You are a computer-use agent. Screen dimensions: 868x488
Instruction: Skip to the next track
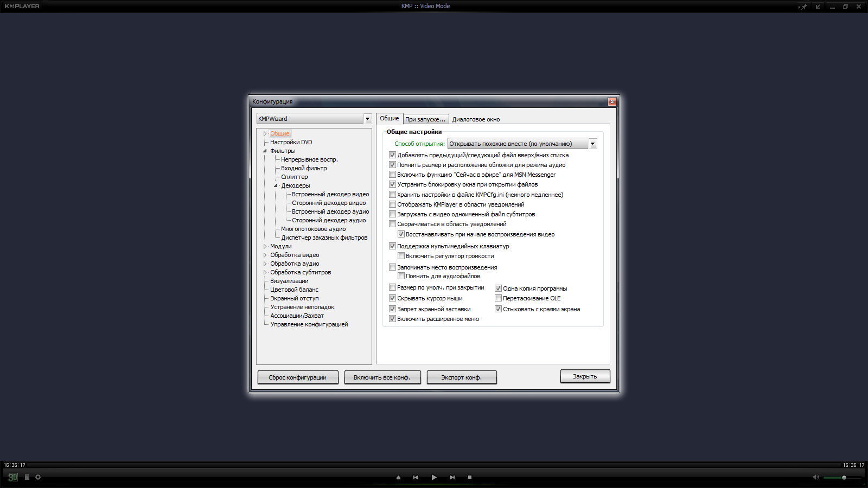point(452,477)
